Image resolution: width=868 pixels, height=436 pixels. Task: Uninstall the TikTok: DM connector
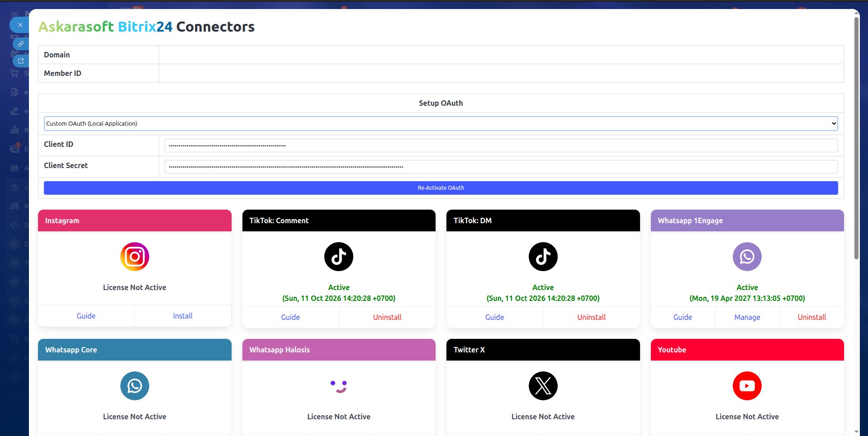pyautogui.click(x=592, y=317)
